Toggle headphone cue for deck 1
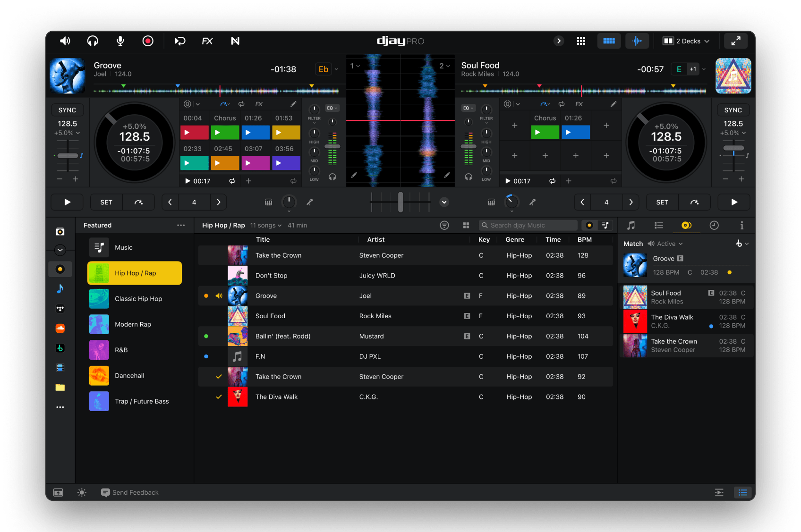 pos(332,177)
